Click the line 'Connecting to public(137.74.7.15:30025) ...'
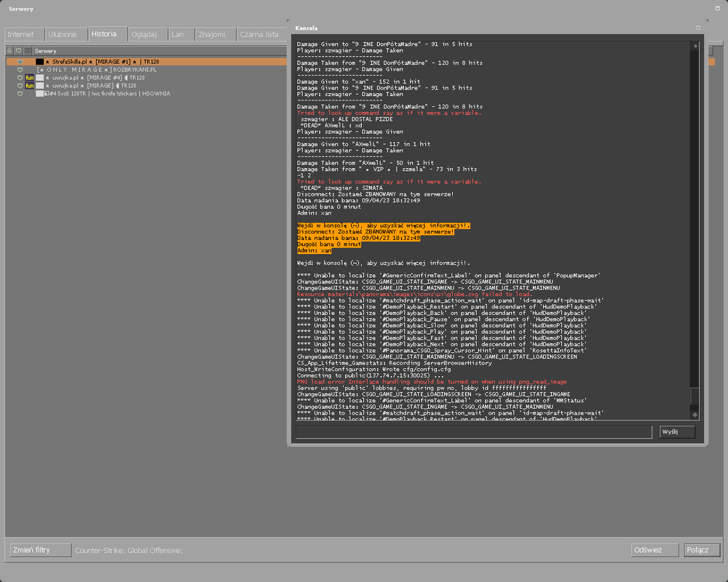728x582 pixels. click(370, 375)
